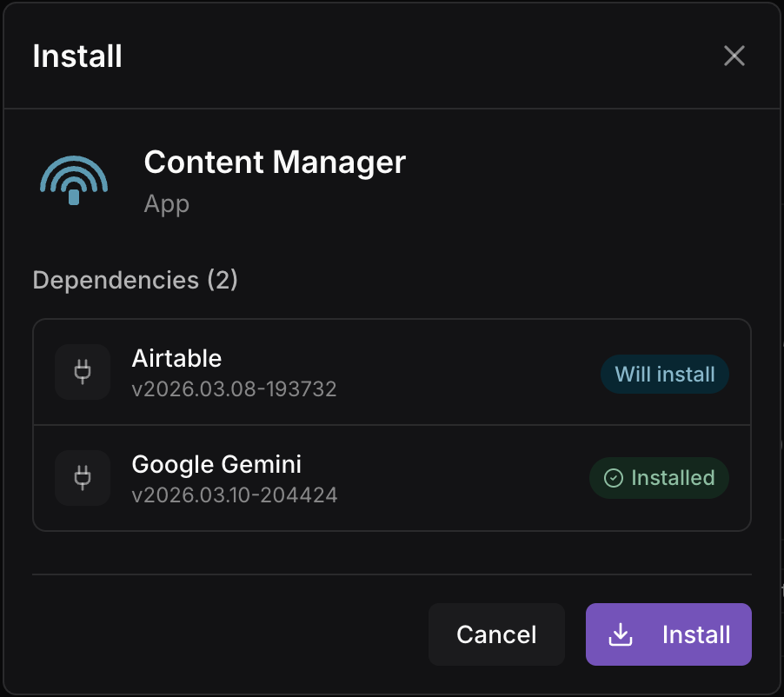The height and width of the screenshot is (697, 784).
Task: Select the Airtable dependency row
Action: (x=391, y=372)
